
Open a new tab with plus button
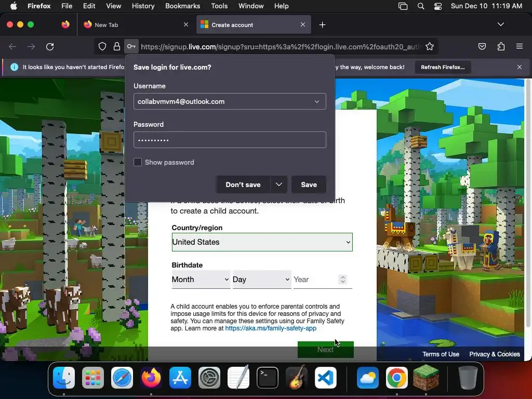(322, 25)
